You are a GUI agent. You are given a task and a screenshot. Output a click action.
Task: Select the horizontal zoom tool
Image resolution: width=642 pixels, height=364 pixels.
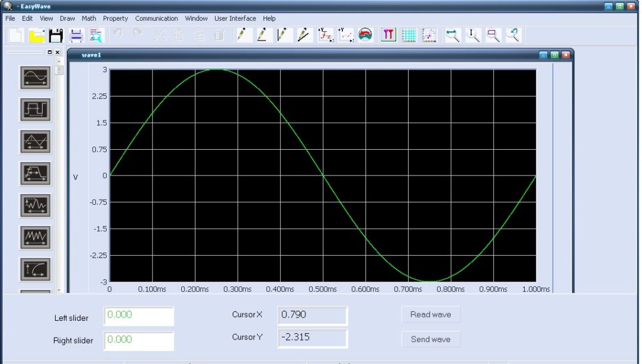coord(452,35)
